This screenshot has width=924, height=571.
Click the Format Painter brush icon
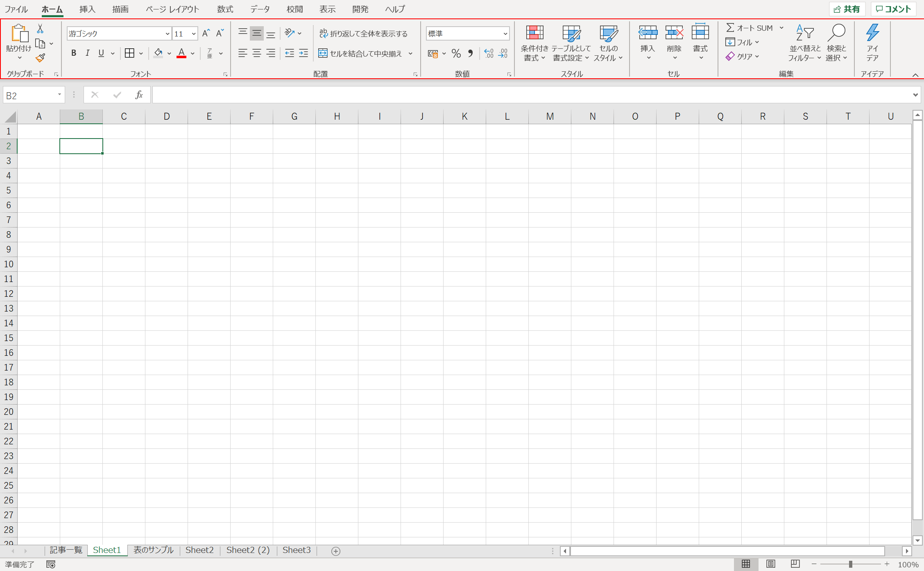click(40, 58)
